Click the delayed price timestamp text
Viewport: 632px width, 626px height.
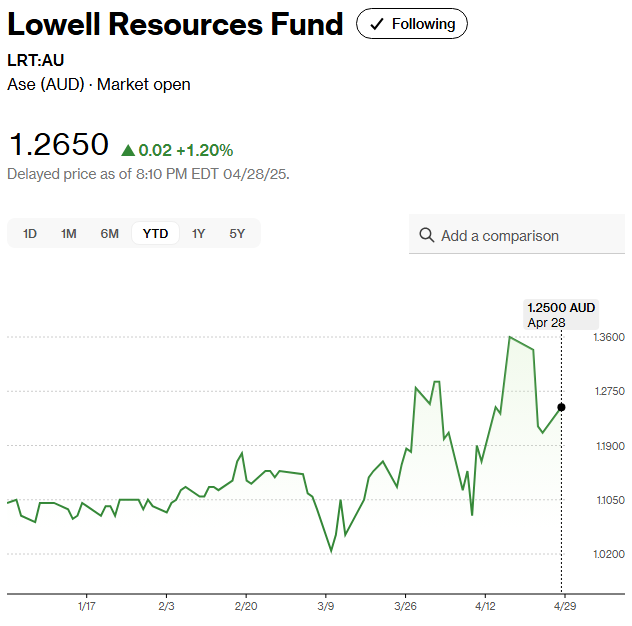click(x=148, y=174)
